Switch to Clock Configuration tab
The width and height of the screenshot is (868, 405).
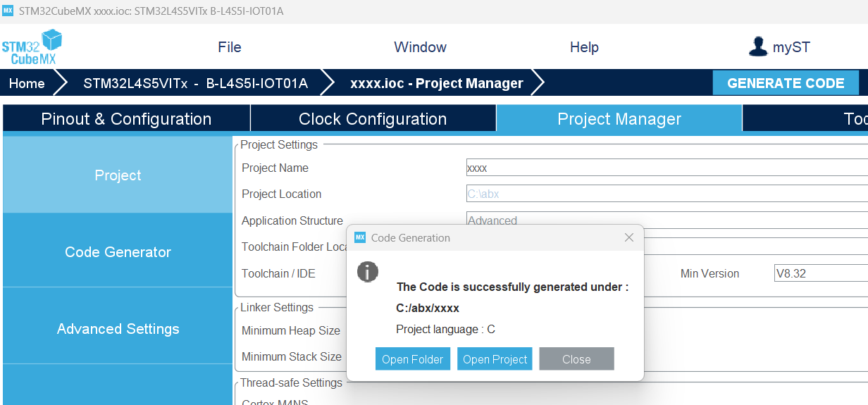(373, 119)
